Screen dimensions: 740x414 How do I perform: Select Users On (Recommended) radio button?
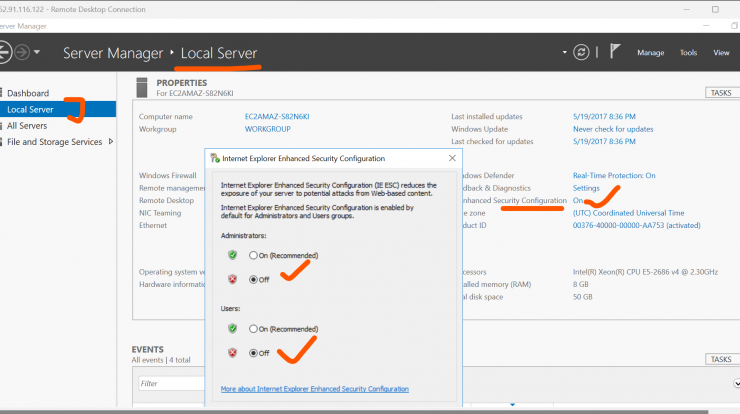pos(253,329)
